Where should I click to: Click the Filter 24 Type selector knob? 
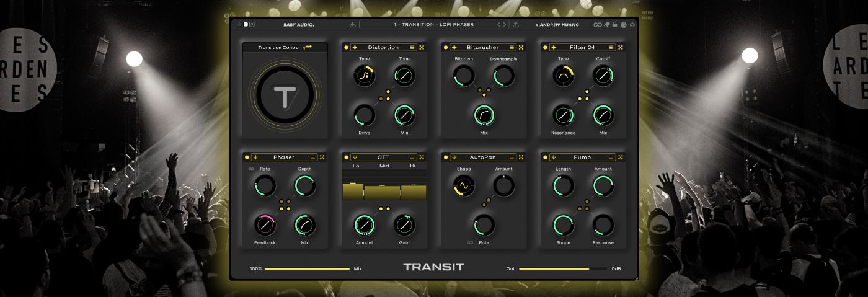click(x=563, y=76)
